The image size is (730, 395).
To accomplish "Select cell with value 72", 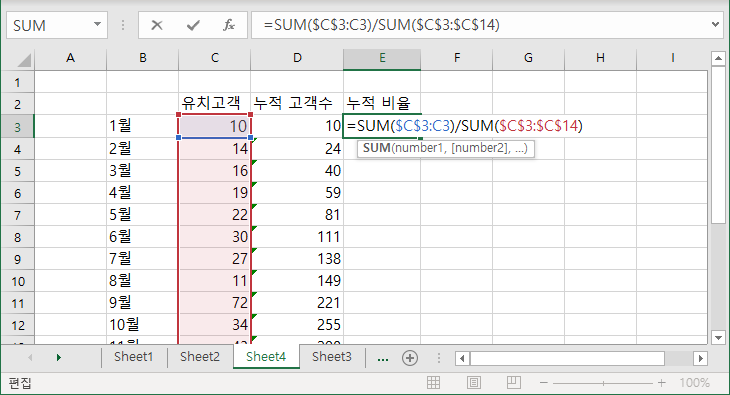I will (215, 303).
